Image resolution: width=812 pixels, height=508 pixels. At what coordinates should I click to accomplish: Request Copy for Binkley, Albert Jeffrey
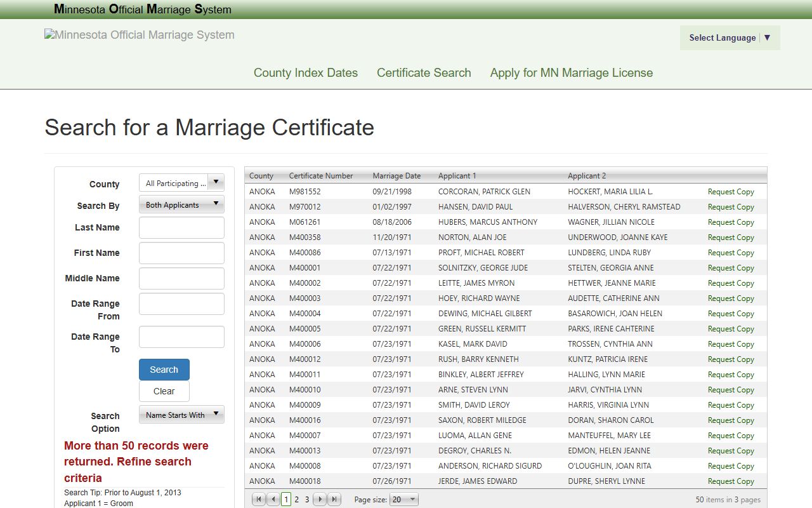731,375
